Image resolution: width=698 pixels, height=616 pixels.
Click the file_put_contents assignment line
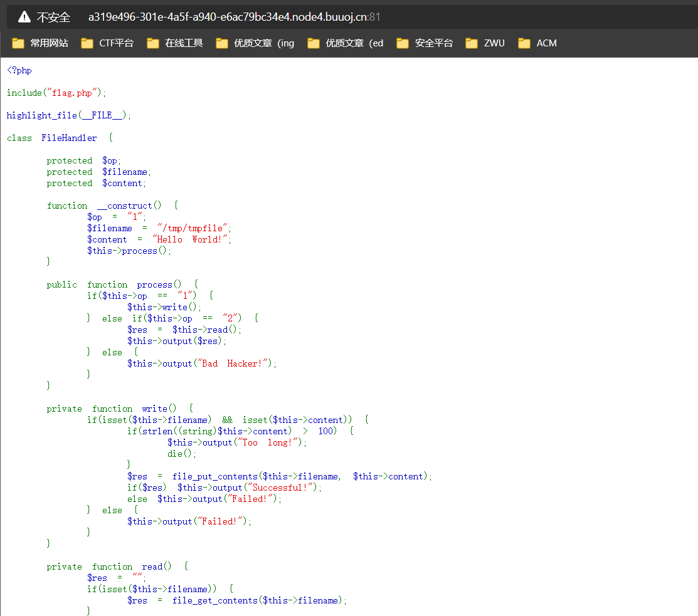[x=280, y=476]
